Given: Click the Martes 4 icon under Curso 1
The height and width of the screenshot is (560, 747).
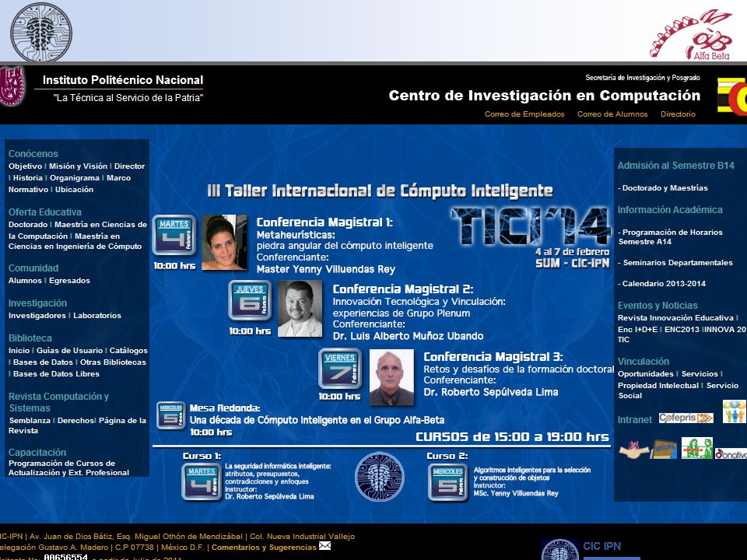Looking at the screenshot, I should point(202,482).
